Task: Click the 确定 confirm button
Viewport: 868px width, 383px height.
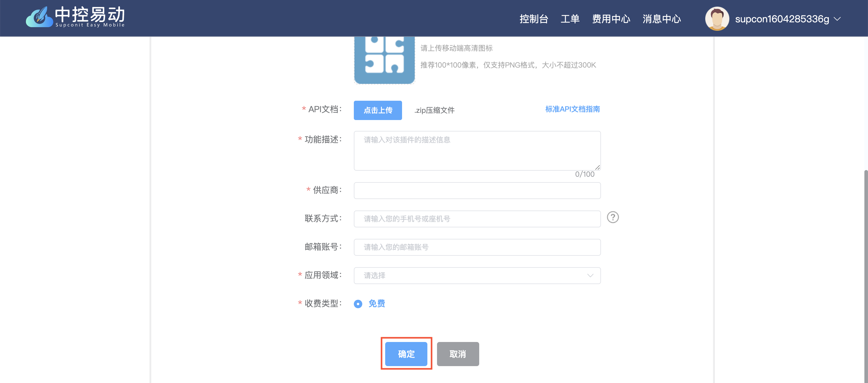Action: click(406, 354)
